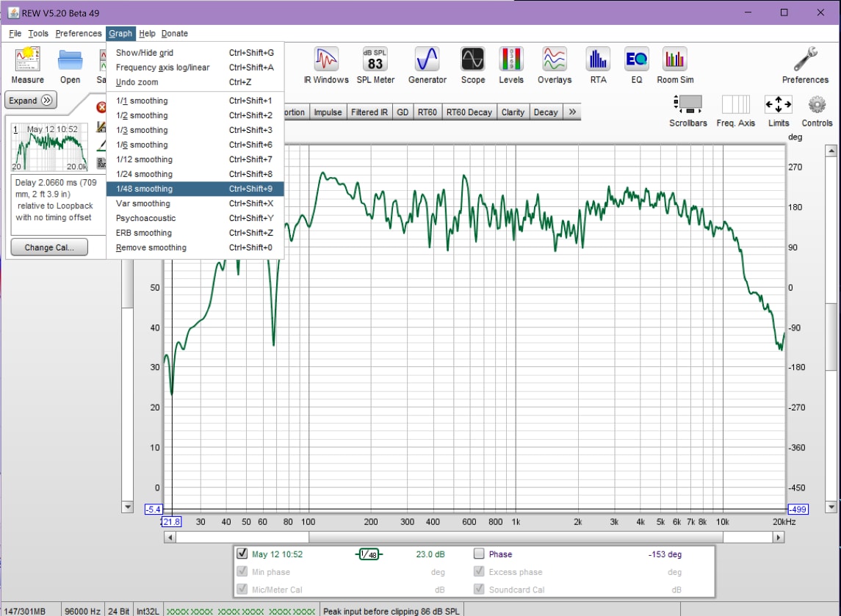Expand the measurement panel with Expand button
This screenshot has height=616, width=841.
tap(31, 101)
